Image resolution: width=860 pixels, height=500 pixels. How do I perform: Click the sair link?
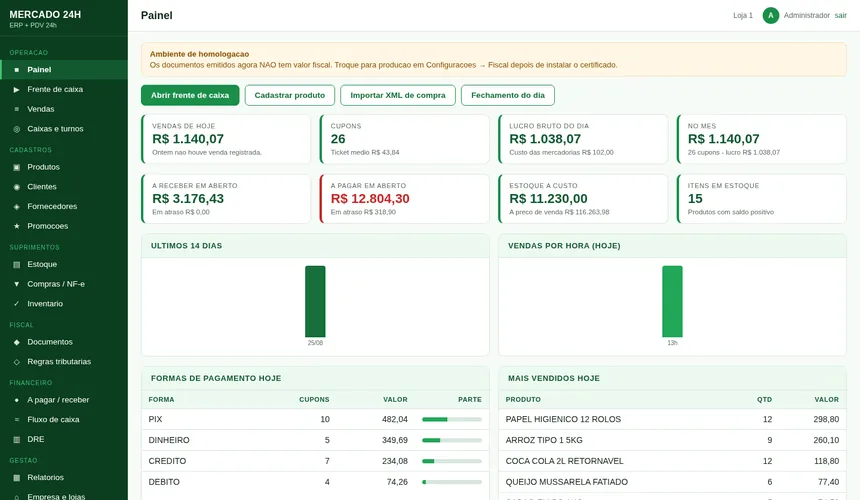841,15
